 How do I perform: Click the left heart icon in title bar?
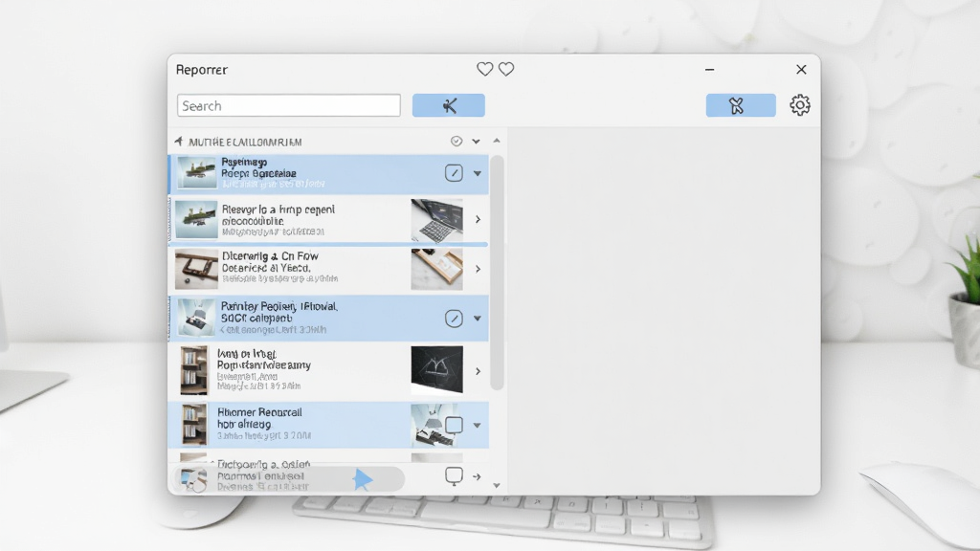click(484, 69)
